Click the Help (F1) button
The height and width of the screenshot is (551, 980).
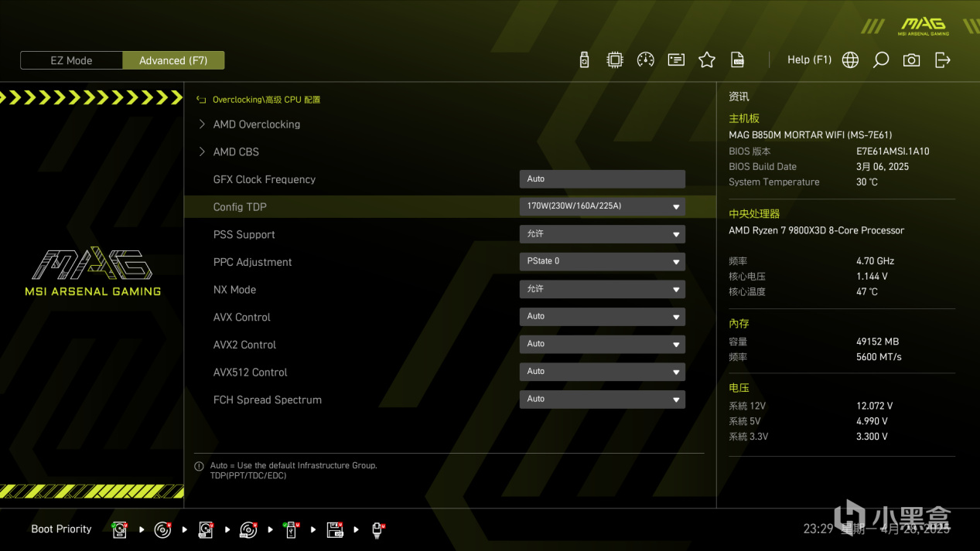(809, 60)
